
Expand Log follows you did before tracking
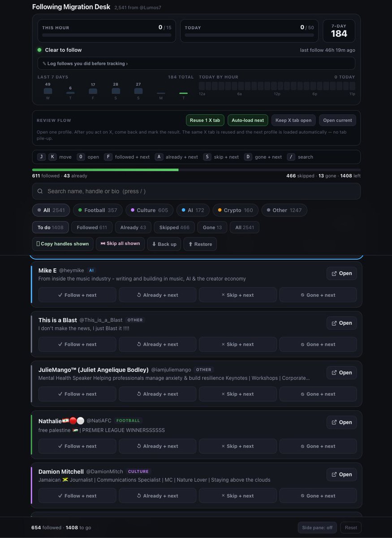196,63
